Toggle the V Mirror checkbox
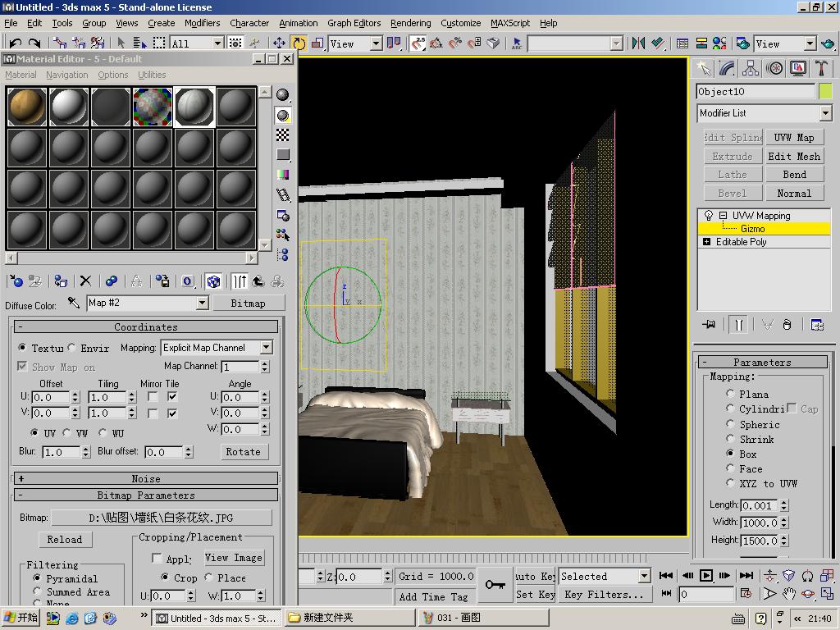840x630 pixels. 153,413
